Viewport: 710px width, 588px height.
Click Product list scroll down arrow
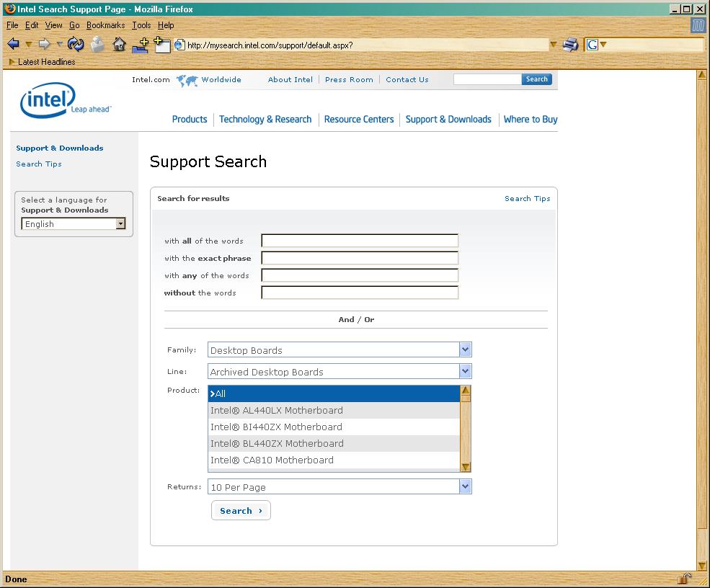[466, 467]
